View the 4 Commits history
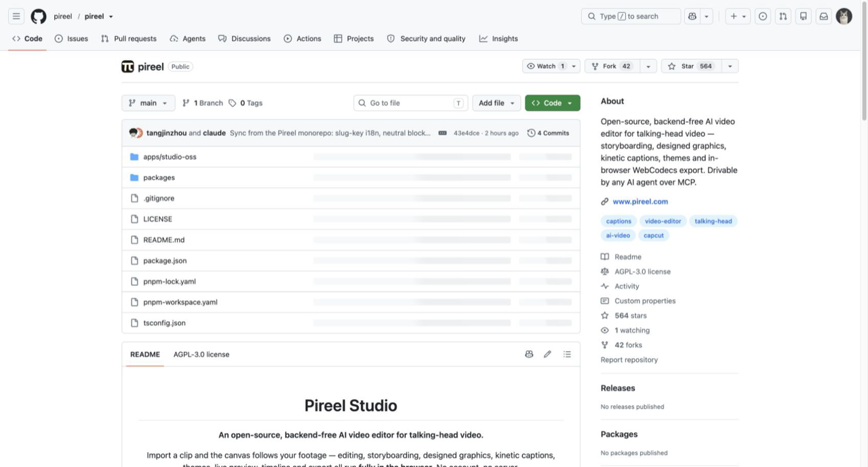868x467 pixels. click(548, 133)
